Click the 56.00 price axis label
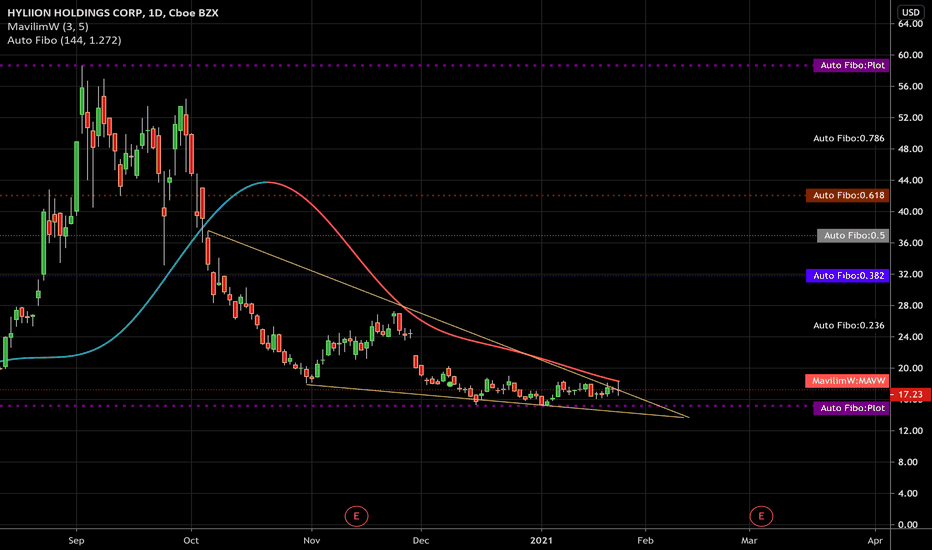This screenshot has width=932, height=550. tap(911, 86)
